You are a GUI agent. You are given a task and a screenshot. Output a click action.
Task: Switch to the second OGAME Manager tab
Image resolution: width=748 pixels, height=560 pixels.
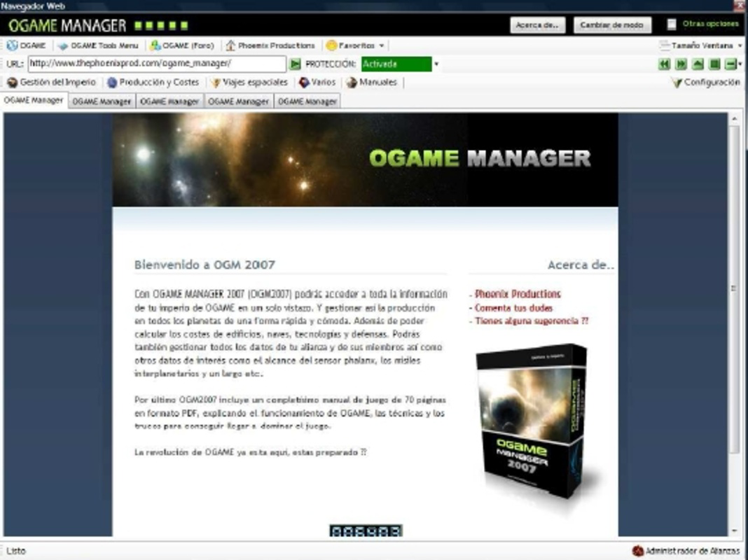tap(102, 101)
